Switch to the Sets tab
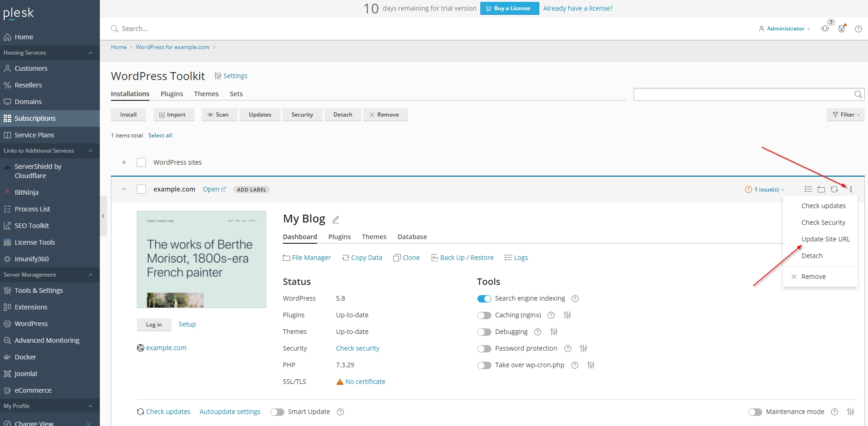The image size is (868, 426). tap(236, 94)
